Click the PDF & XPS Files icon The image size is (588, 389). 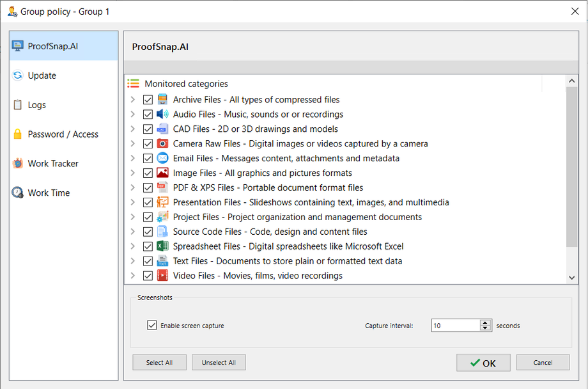pyautogui.click(x=162, y=187)
